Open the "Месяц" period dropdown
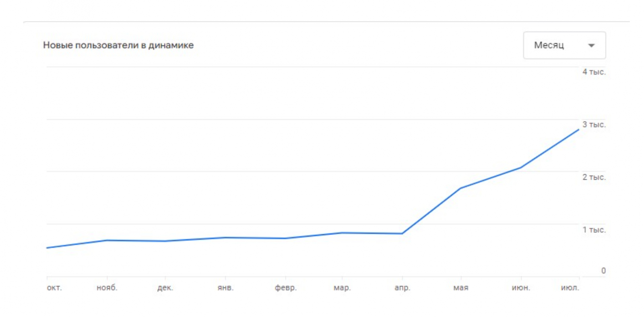The width and height of the screenshot is (644, 317). click(x=564, y=45)
